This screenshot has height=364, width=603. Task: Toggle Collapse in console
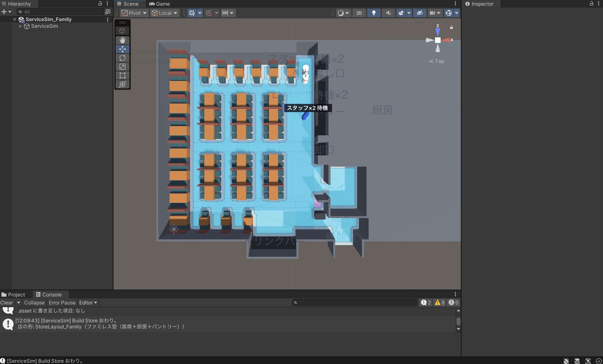coord(34,303)
